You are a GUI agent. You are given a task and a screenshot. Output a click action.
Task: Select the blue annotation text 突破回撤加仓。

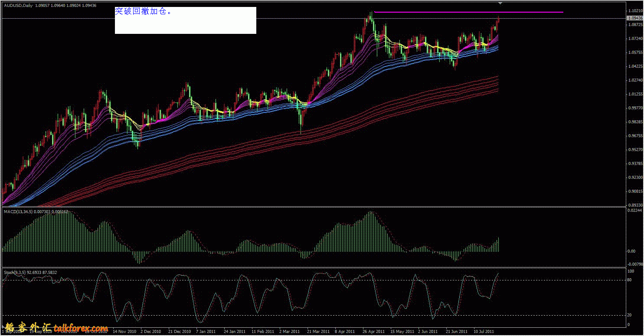[143, 12]
